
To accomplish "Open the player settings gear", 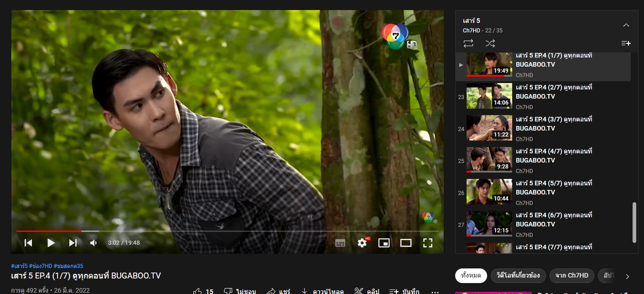I will tap(363, 243).
